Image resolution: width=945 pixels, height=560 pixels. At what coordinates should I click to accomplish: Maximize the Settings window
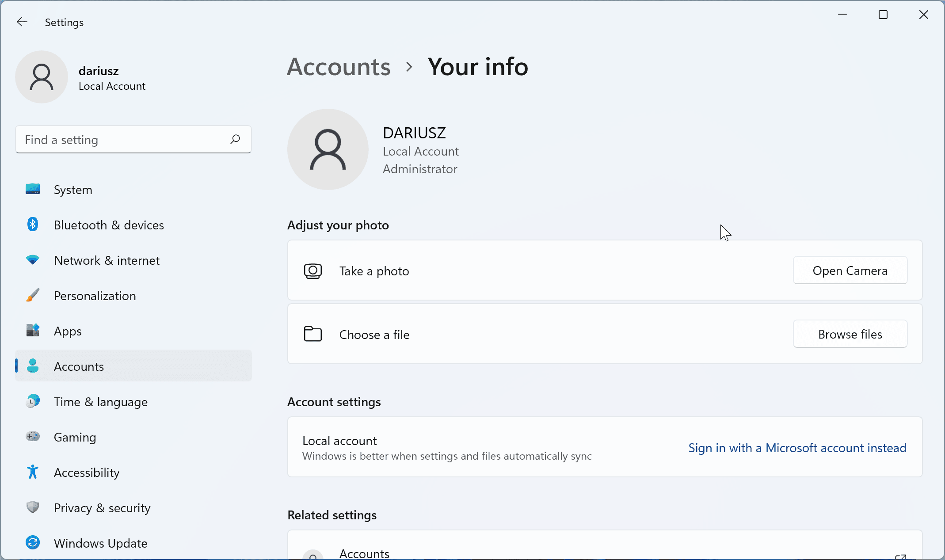[883, 15]
